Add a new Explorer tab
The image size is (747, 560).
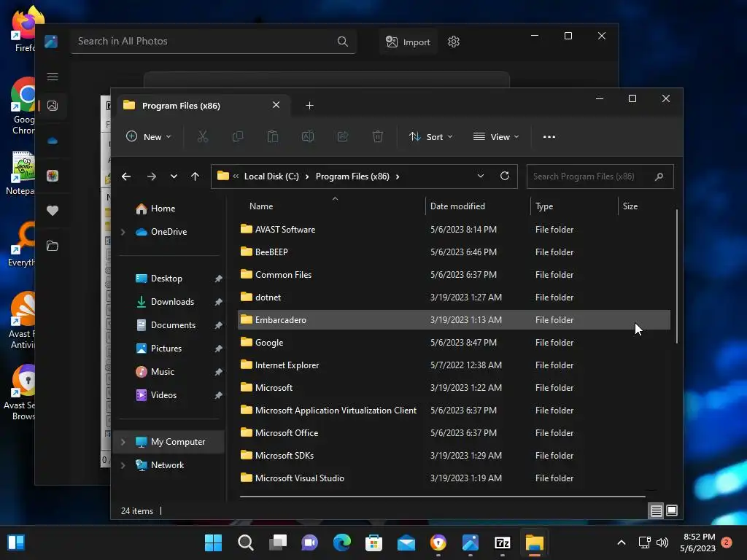(x=309, y=105)
